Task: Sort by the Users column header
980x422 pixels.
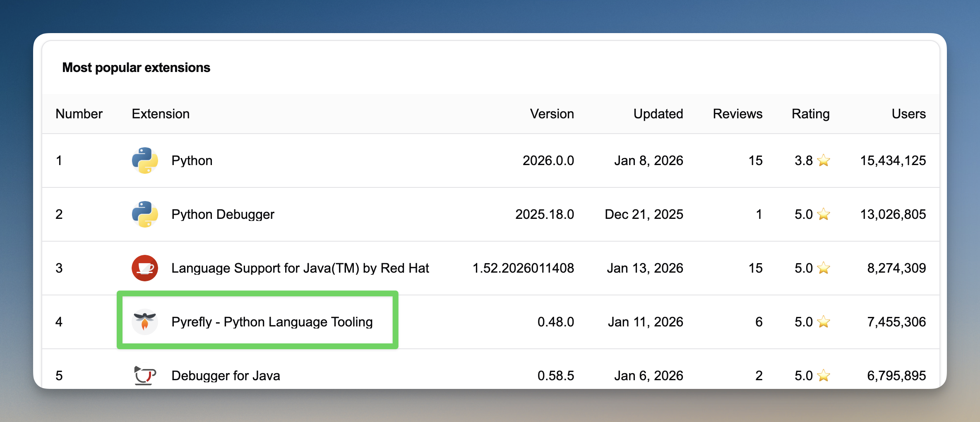Action: pyautogui.click(x=909, y=114)
